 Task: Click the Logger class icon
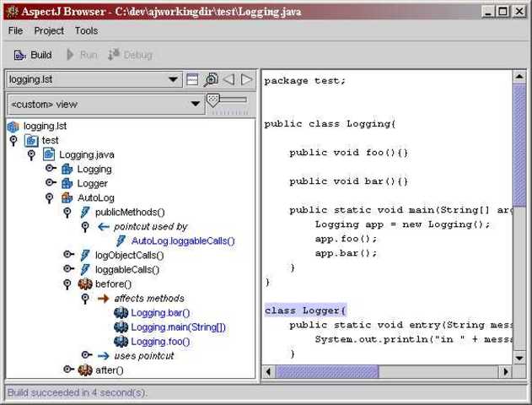click(x=67, y=183)
